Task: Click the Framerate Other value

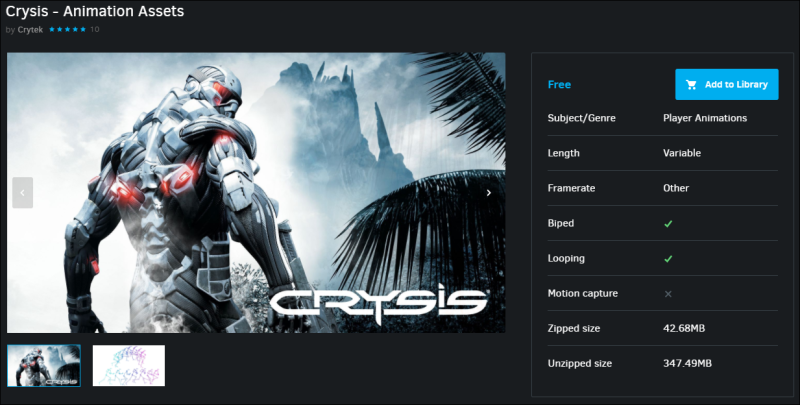Action: (676, 188)
